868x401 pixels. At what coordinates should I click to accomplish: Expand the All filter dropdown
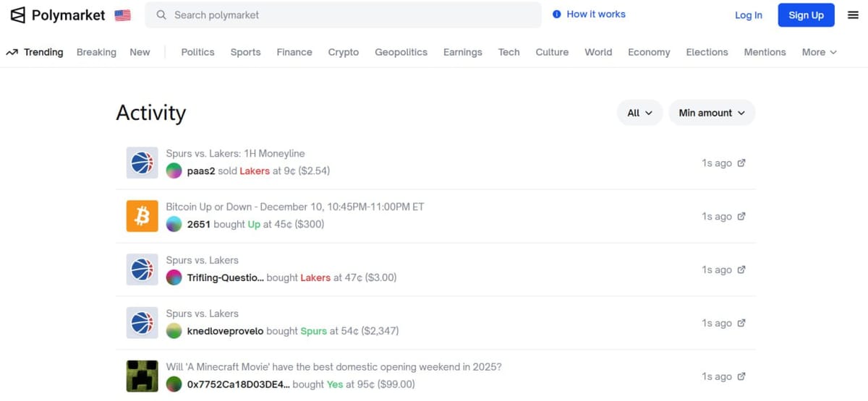[639, 113]
